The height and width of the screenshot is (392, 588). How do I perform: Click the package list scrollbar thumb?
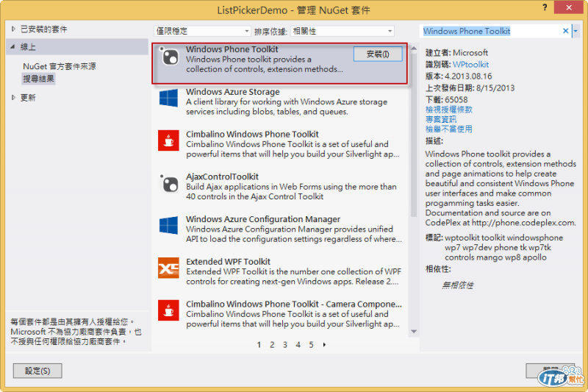414,135
